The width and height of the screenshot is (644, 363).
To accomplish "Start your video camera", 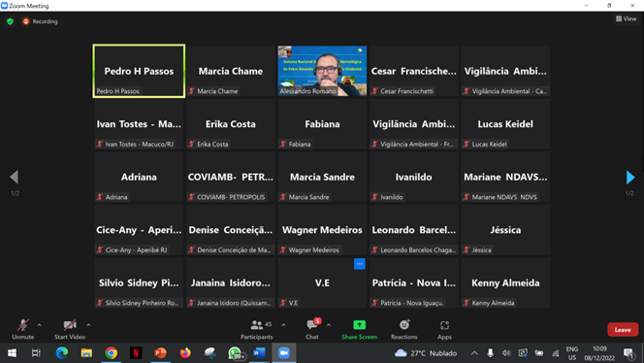I will (x=70, y=329).
